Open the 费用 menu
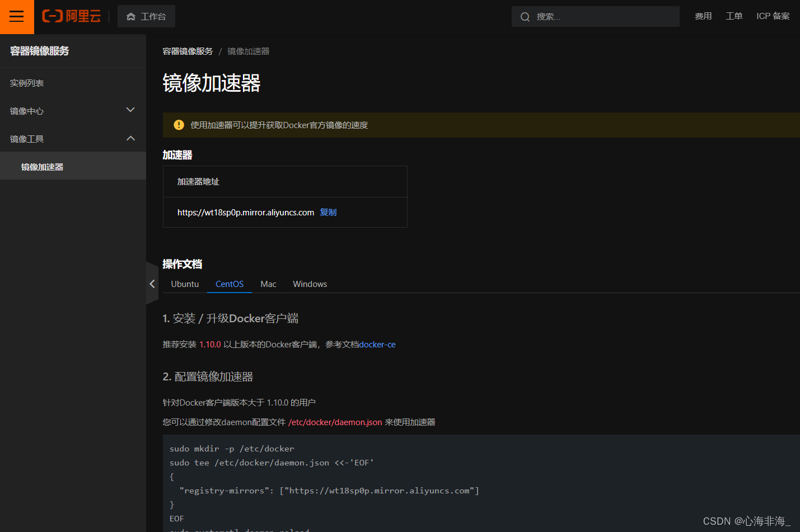Viewport: 800px width, 532px height. click(x=703, y=16)
